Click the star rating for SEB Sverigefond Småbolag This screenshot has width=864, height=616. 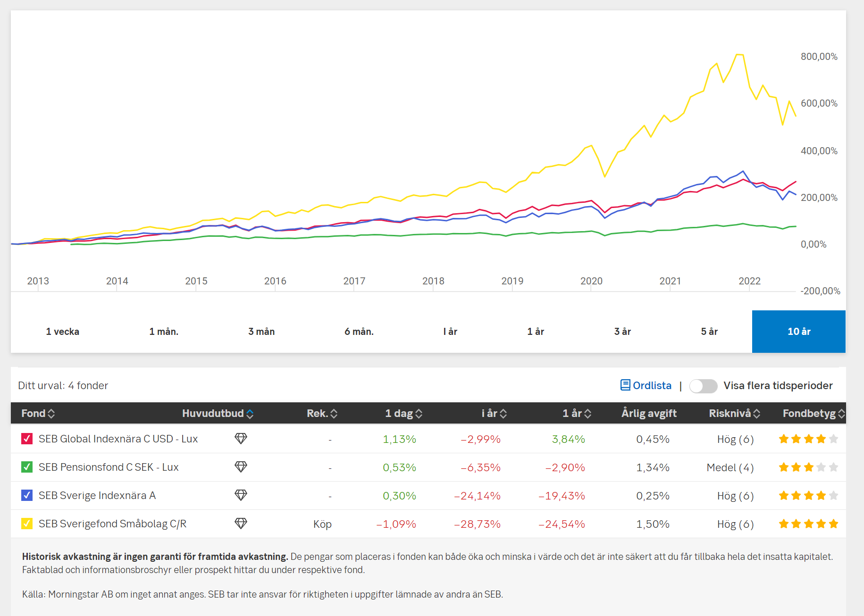808,524
